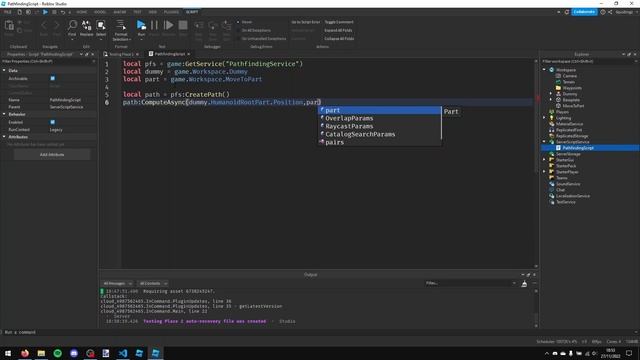
Task: Click the blue play icon in quick-access bar
Action: (45, 12)
